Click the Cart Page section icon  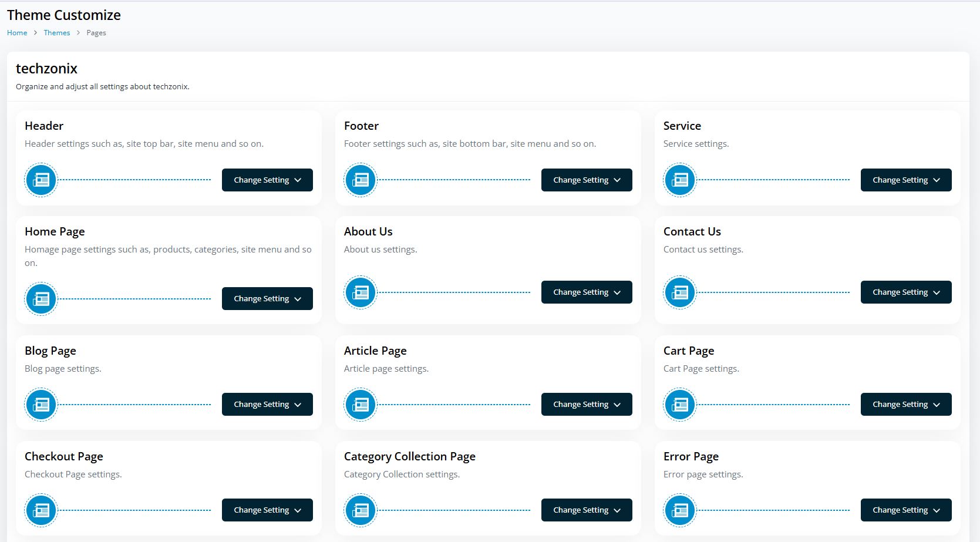pos(680,405)
